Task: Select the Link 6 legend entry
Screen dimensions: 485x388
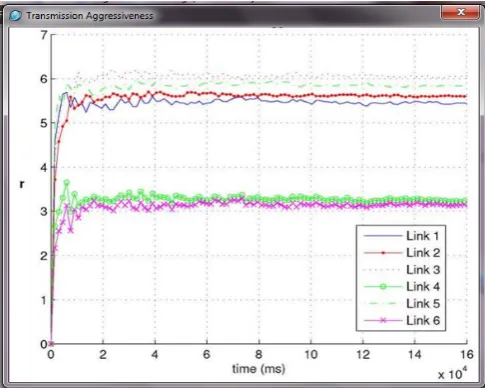Action: pyautogui.click(x=401, y=320)
